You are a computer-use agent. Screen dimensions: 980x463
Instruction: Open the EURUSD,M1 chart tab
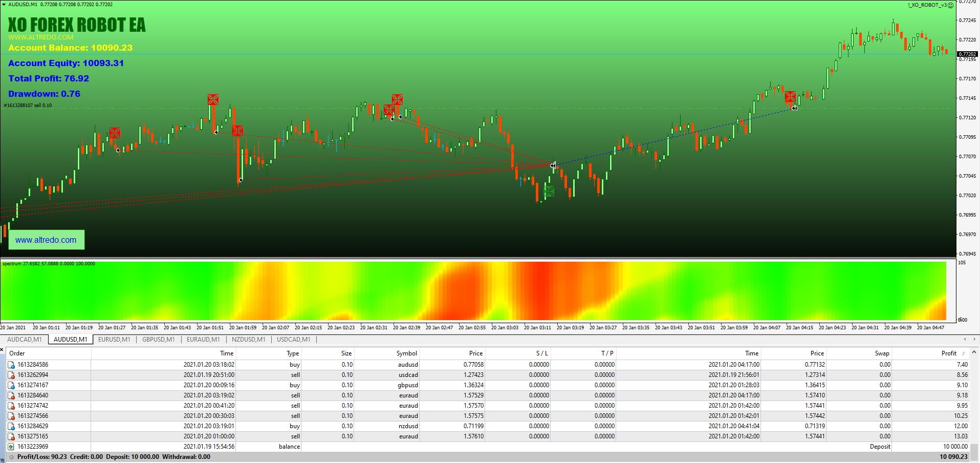pos(114,340)
